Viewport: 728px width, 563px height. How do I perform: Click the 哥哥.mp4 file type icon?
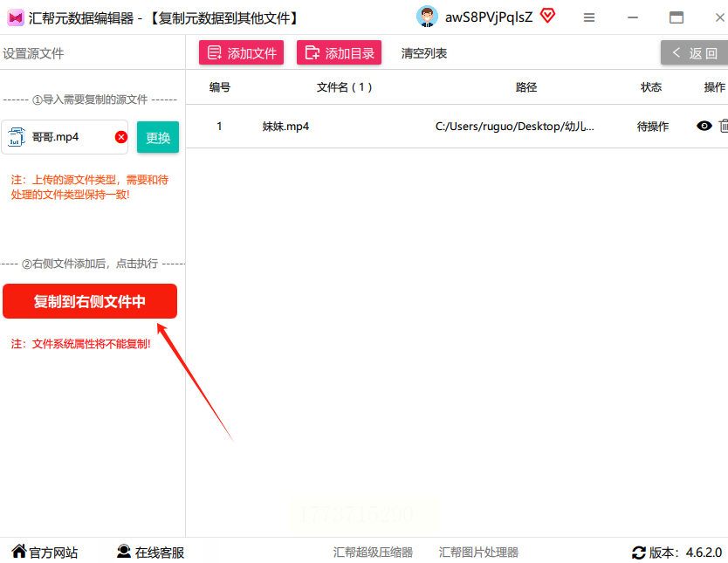point(17,137)
